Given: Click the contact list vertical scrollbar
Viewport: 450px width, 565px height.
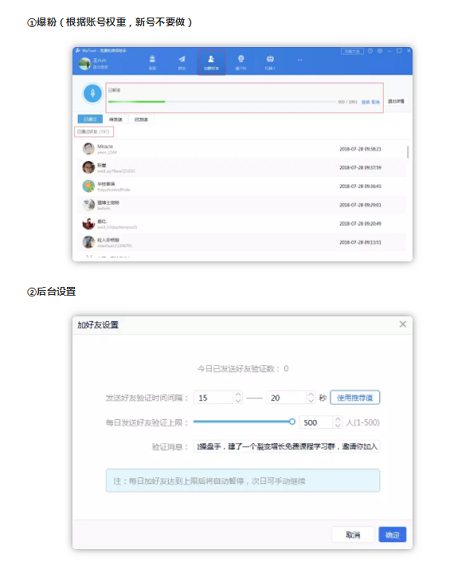Looking at the screenshot, I should coord(408,152).
